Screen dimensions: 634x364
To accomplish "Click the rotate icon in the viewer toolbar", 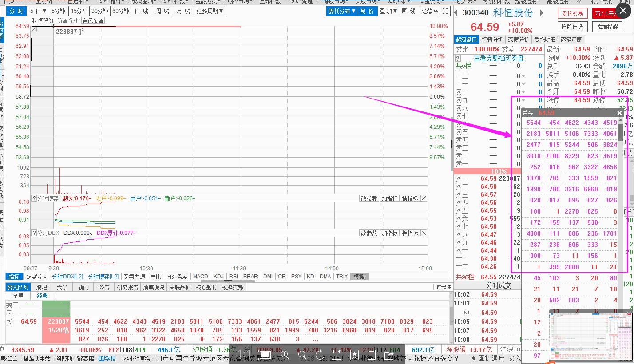I will click(320, 354).
